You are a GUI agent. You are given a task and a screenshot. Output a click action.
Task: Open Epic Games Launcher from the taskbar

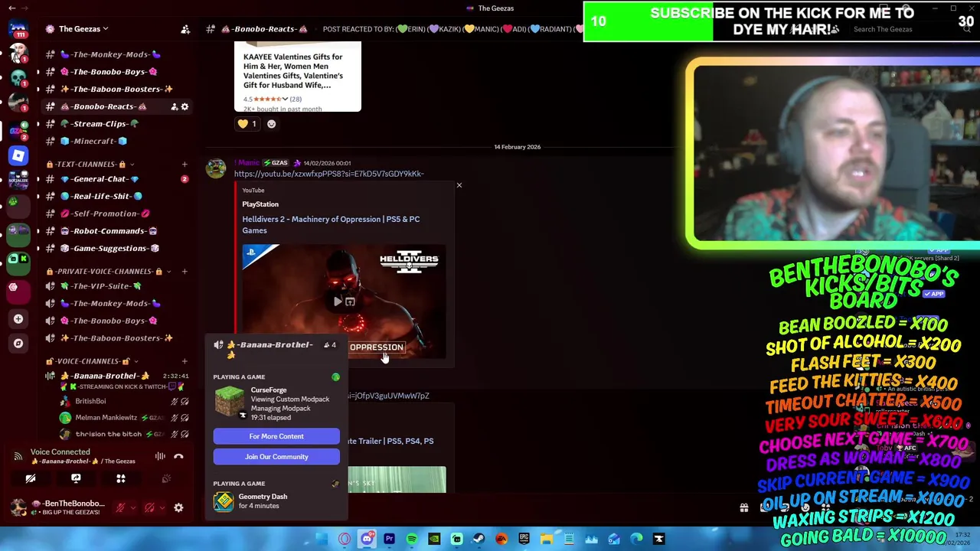click(524, 540)
